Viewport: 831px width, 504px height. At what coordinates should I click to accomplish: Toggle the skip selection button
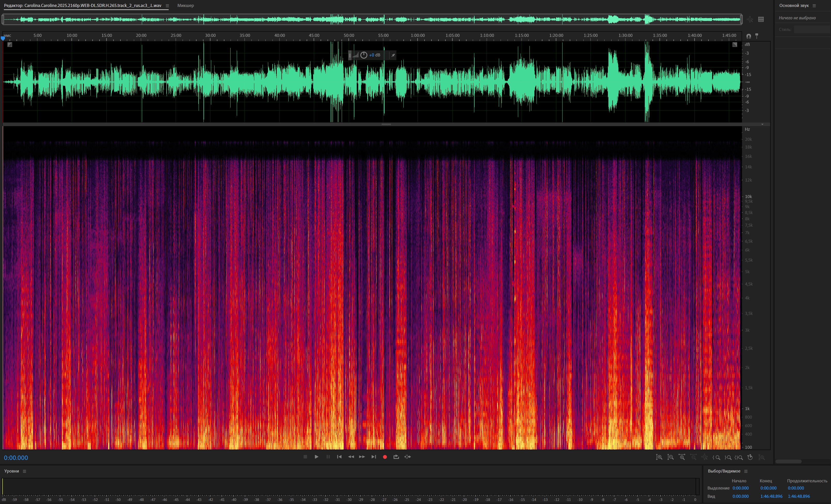pyautogui.click(x=408, y=457)
